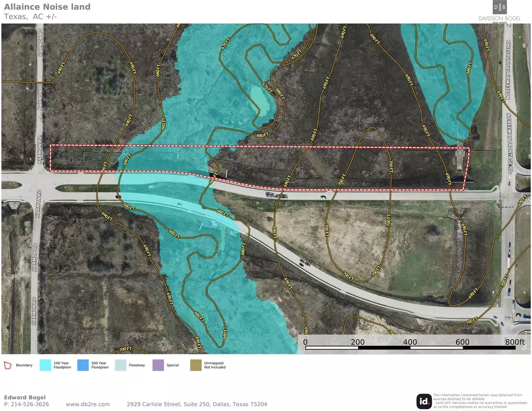The width and height of the screenshot is (532, 411).
Task: Click the Floodway hatched legend swatch
Action: pos(120,365)
